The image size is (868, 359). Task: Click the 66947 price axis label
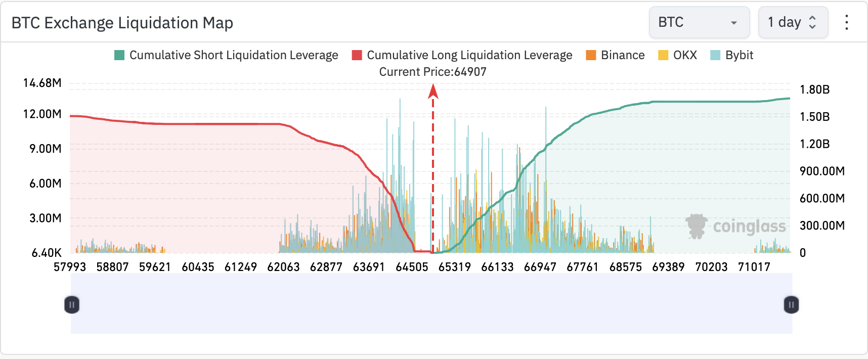point(540,267)
